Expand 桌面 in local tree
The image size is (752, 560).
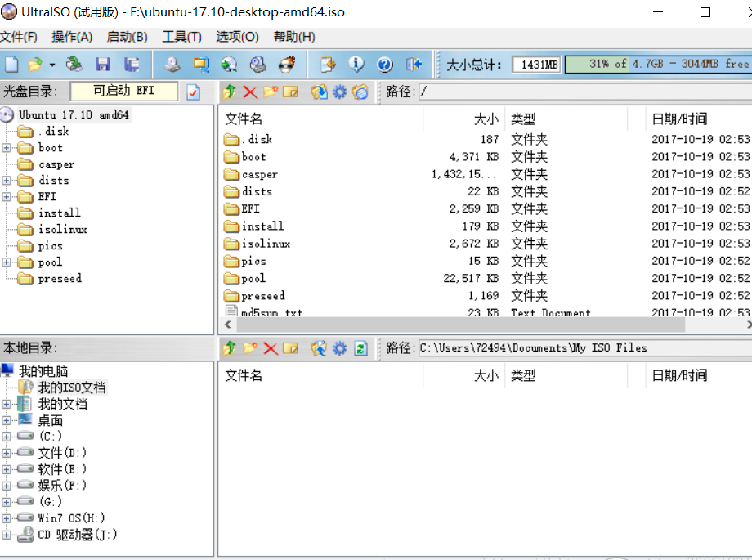[7, 420]
